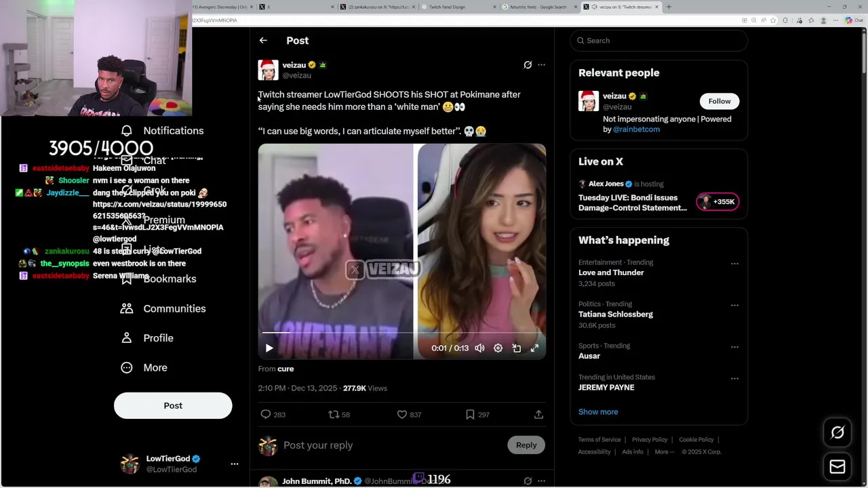Open veizau's profile avatar on post
This screenshot has height=488, width=868.
[268, 70]
